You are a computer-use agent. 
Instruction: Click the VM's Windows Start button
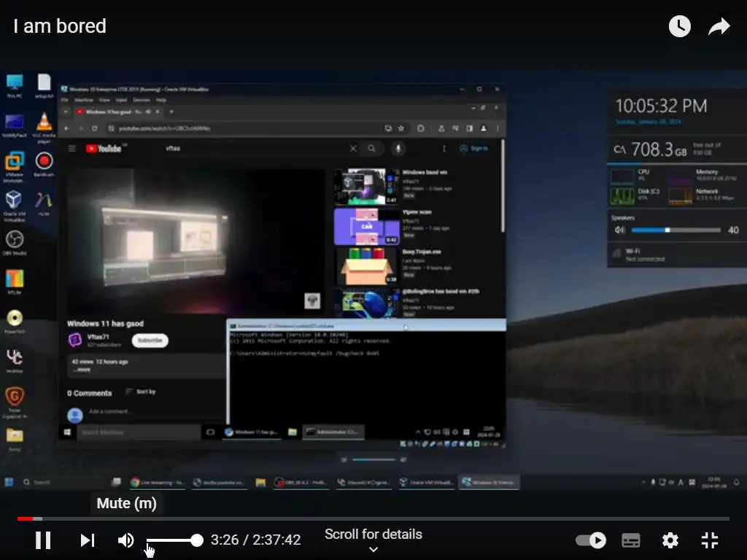67,432
